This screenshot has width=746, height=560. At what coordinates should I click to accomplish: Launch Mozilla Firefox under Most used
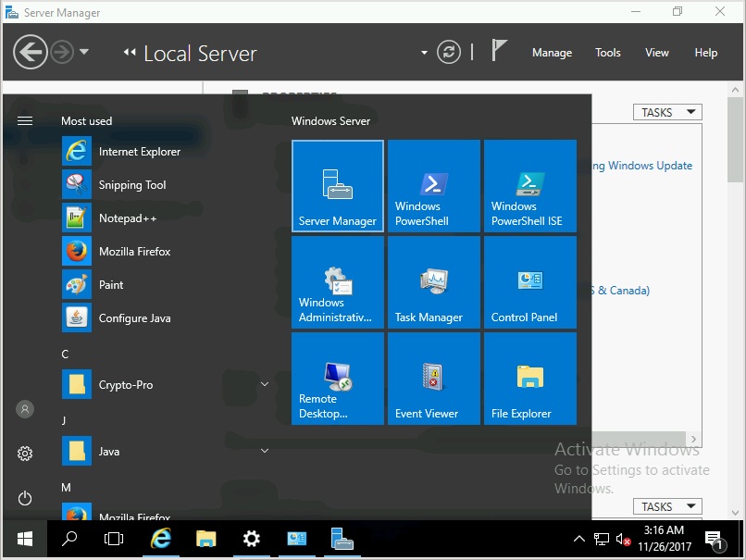pyautogui.click(x=117, y=251)
